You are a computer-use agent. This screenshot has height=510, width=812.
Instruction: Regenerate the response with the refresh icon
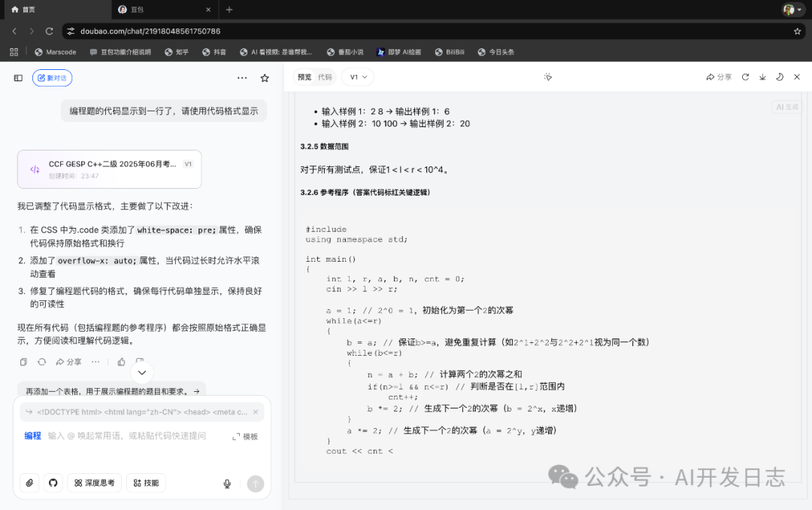coord(42,361)
